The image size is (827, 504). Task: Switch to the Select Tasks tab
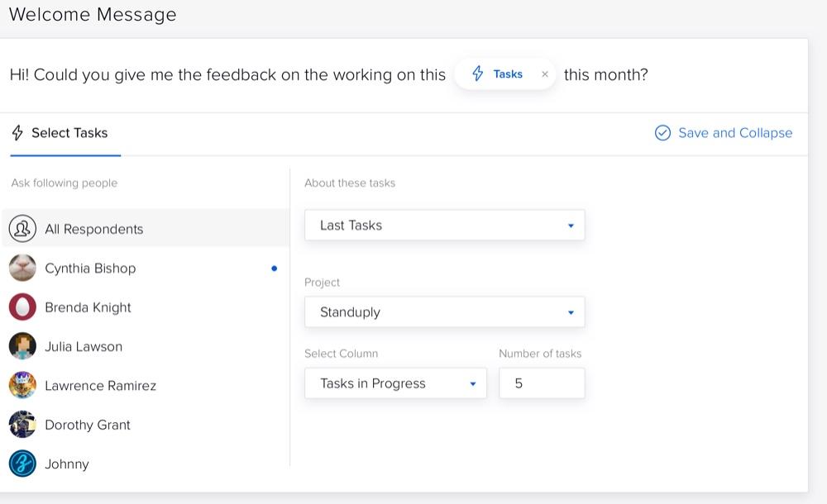65,133
